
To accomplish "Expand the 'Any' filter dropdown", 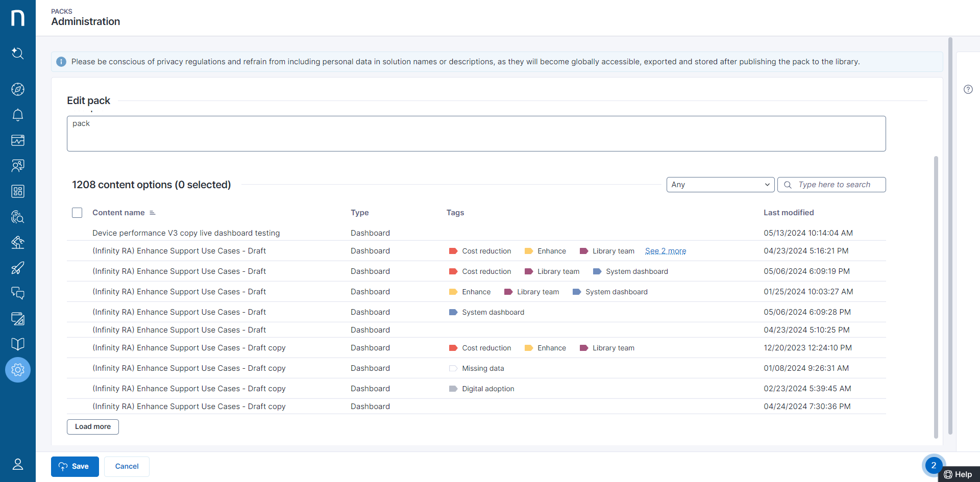I will click(720, 185).
